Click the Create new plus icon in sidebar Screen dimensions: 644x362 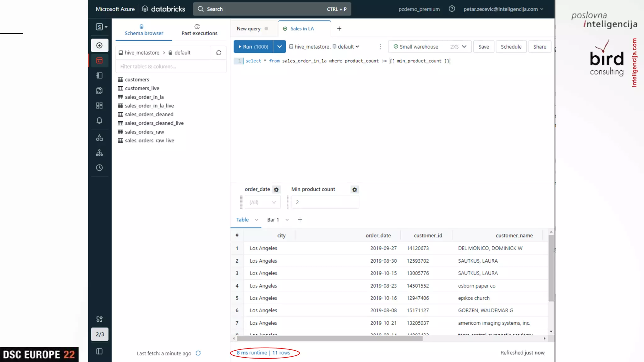99,45
